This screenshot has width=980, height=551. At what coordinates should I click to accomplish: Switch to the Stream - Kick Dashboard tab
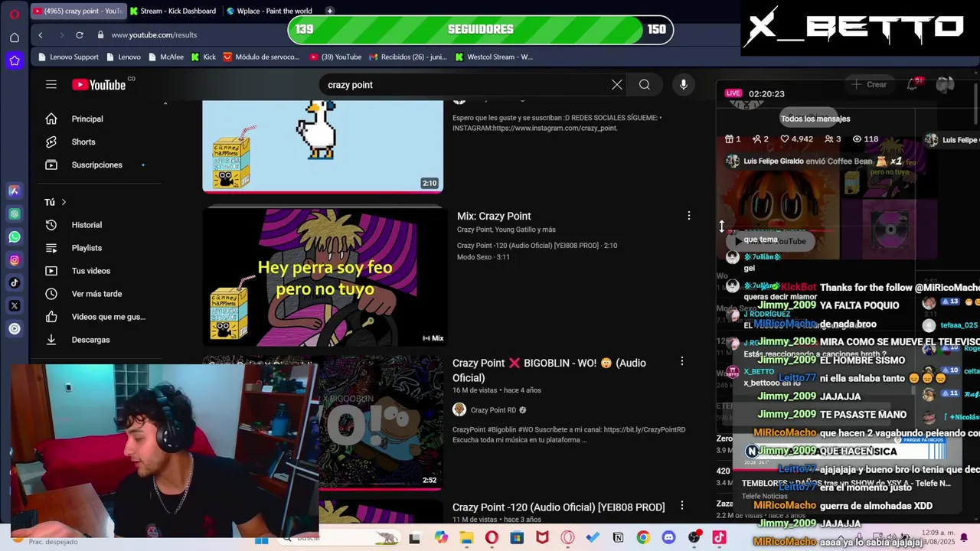coord(173,11)
